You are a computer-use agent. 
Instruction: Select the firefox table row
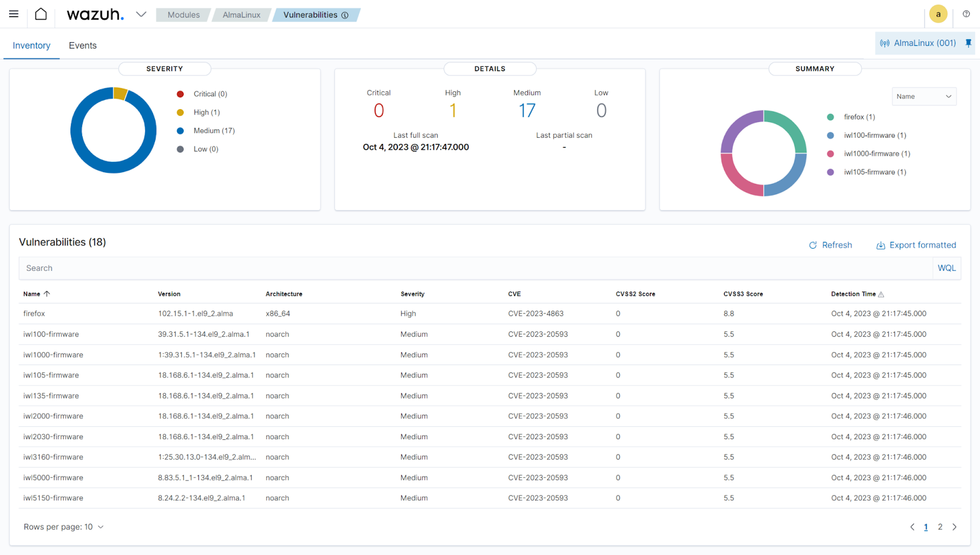[490, 314]
